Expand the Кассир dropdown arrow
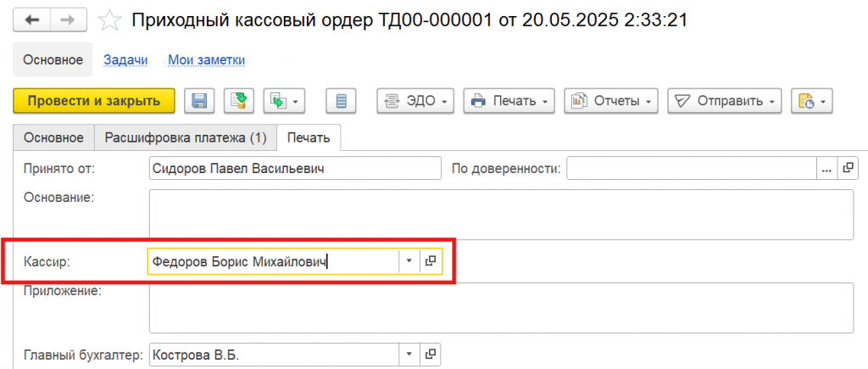Screen dimensions: 868x369 (x=409, y=261)
